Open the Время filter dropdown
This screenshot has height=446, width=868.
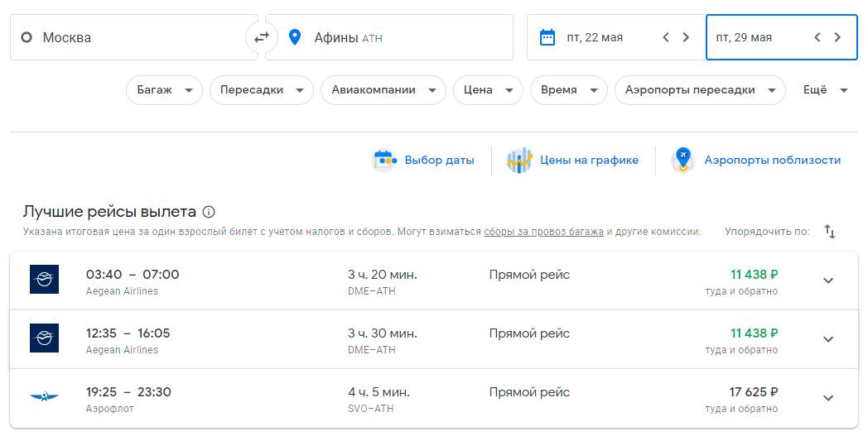pyautogui.click(x=568, y=90)
